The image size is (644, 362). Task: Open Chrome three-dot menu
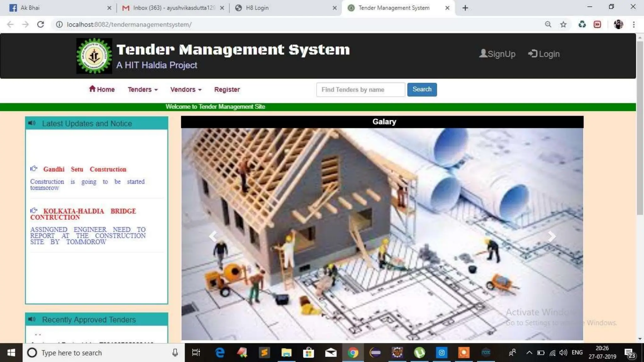(634, 25)
